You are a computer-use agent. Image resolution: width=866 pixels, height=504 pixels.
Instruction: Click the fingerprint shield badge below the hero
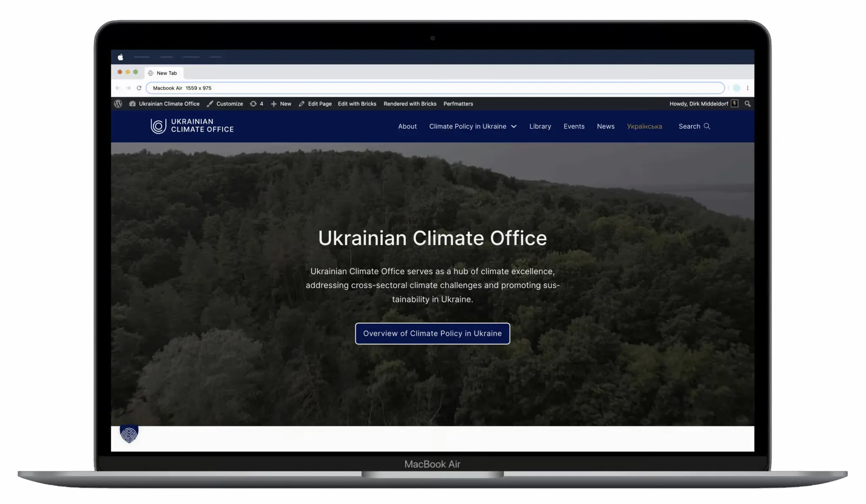128,434
